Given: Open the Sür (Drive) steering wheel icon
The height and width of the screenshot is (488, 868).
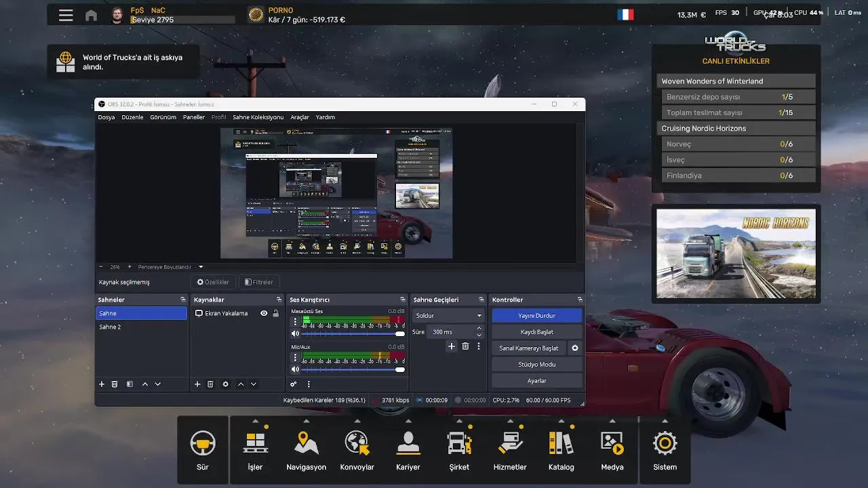Looking at the screenshot, I should pyautogui.click(x=203, y=445).
